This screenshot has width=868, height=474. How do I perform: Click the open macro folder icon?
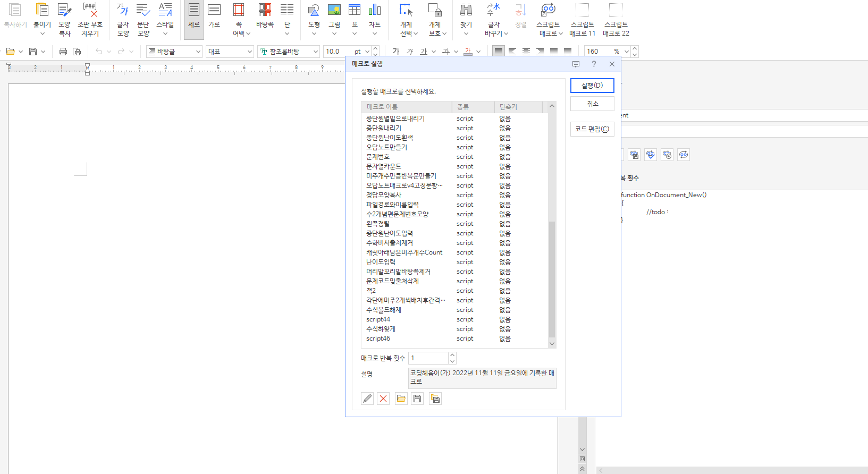(401, 399)
